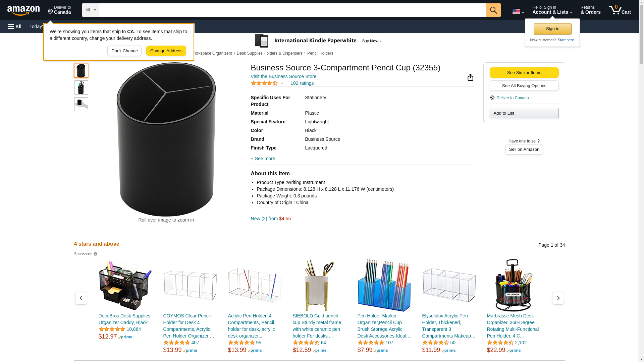Expand the star rating popover arrow
Viewport: 644px width, 362px height.
[x=282, y=83]
